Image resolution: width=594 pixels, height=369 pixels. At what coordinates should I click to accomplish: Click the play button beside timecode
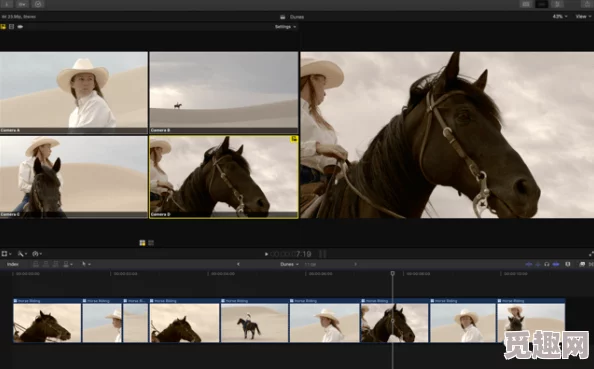click(x=266, y=254)
